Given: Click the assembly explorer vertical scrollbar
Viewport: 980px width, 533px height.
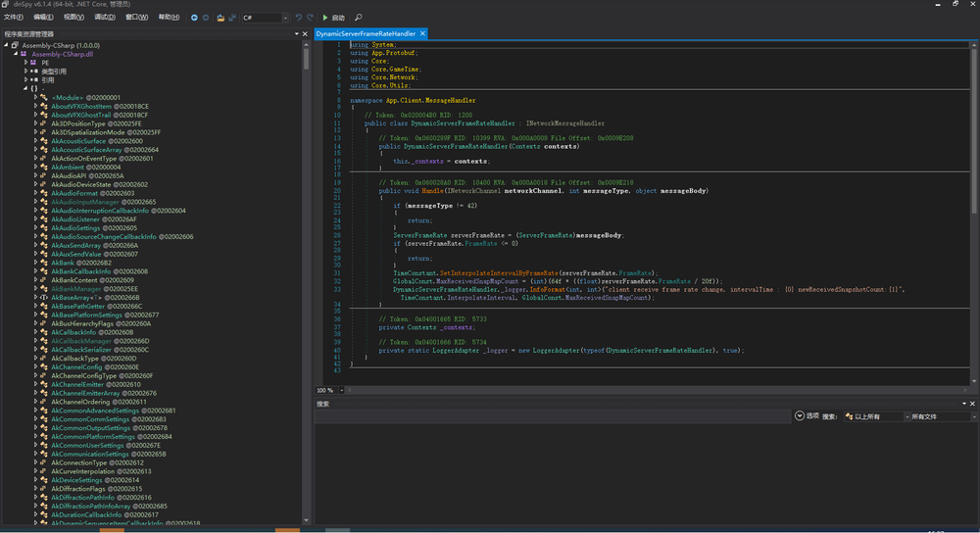Looking at the screenshot, I should click(x=307, y=59).
